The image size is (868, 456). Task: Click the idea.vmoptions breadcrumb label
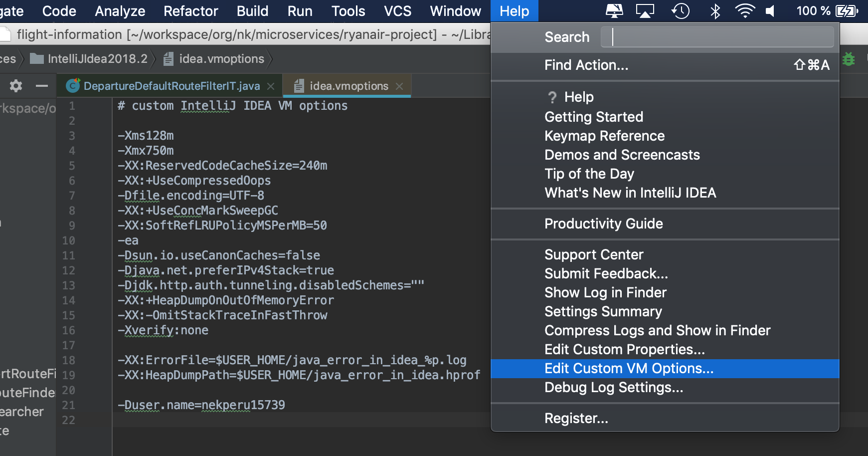point(222,59)
